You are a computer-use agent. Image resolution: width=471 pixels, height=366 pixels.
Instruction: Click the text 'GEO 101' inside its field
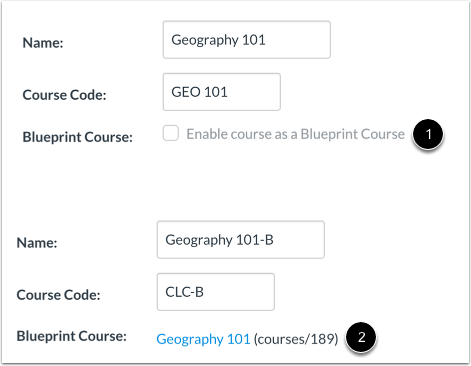199,92
